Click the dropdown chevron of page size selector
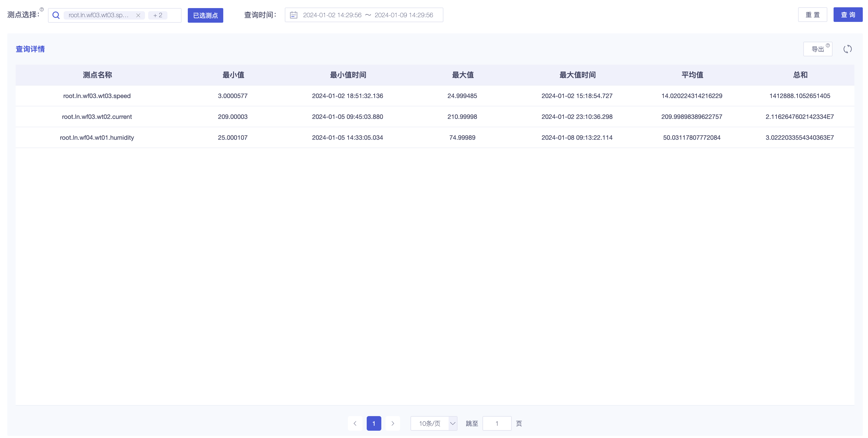 tap(453, 423)
